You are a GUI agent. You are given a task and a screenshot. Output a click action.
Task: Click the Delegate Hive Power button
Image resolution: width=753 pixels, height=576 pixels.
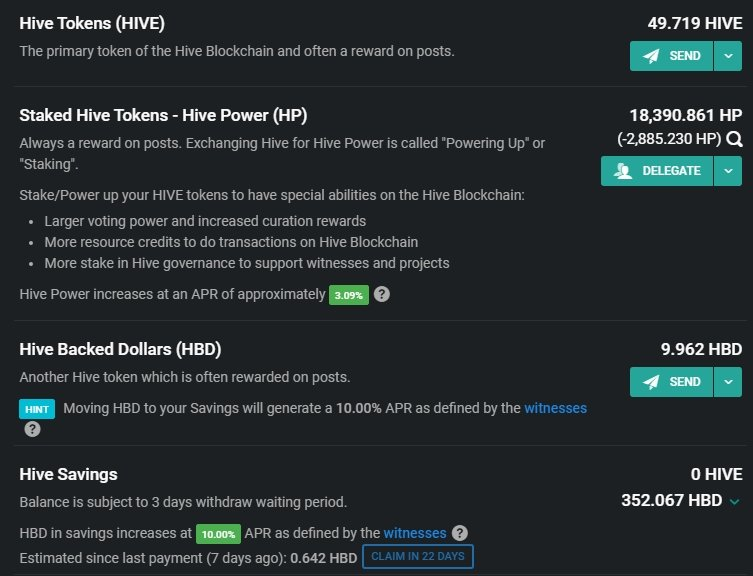click(657, 171)
